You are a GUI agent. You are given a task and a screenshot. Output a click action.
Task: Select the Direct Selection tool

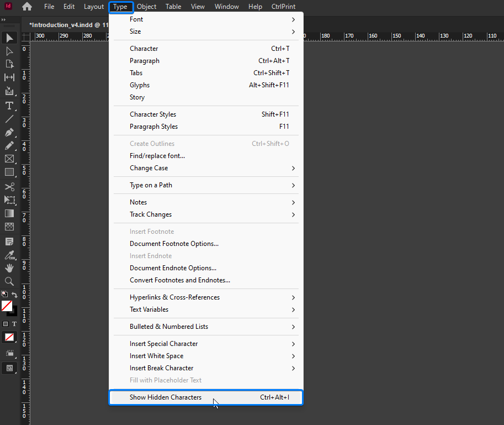[x=9, y=51]
